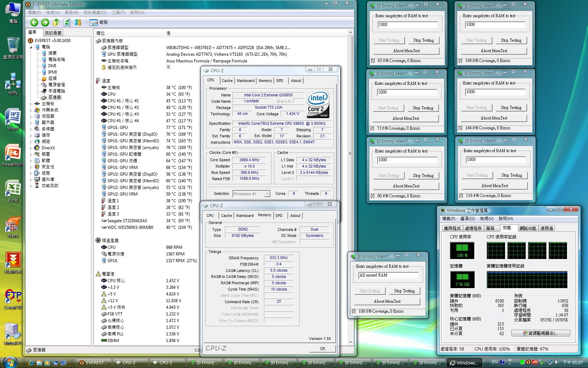588x368 pixels.
Task: Expand the 儲存 node in EVEREST tree
Action: pyautogui.click(x=31, y=135)
